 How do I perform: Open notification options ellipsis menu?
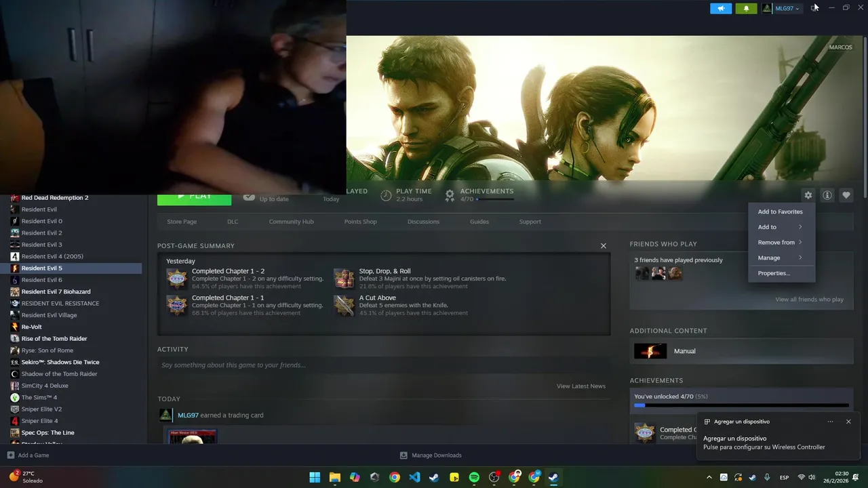[830, 422]
